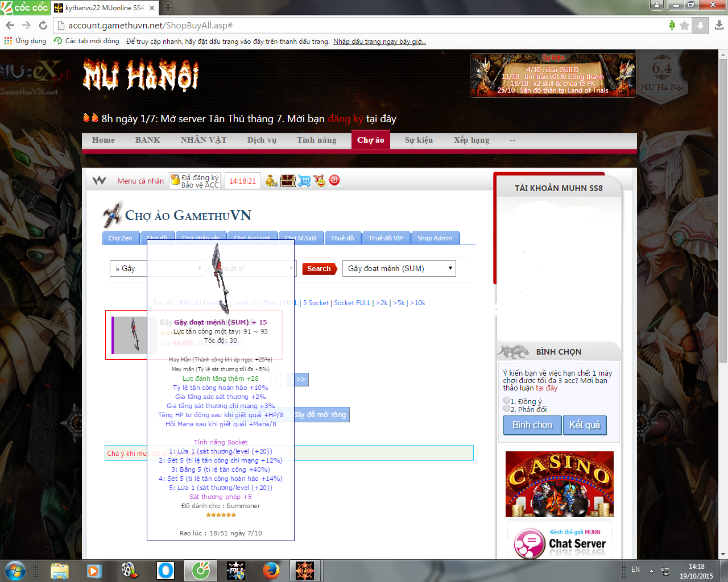Viewport: 728px width, 582px height.
Task: Click the EN language indicator in system tray
Action: pyautogui.click(x=635, y=569)
